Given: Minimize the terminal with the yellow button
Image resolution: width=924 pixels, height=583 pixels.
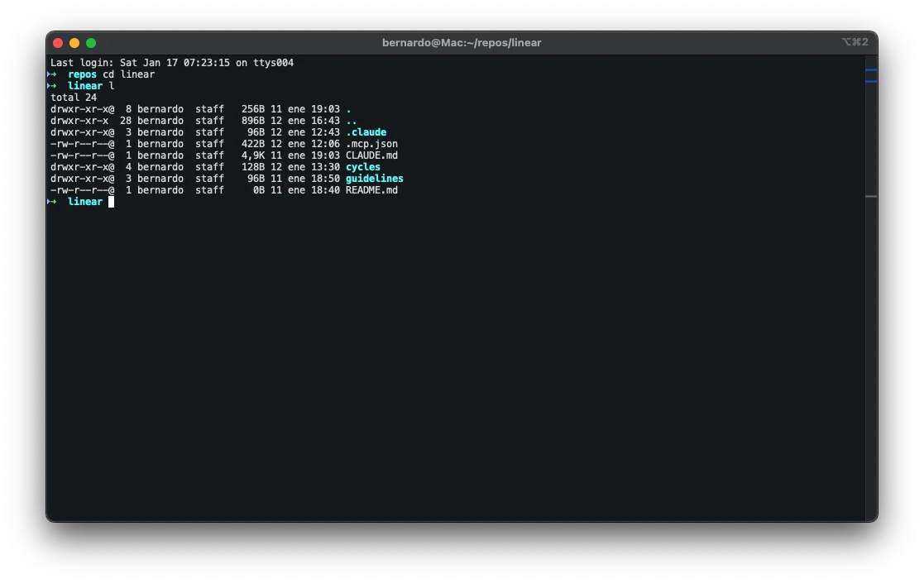Looking at the screenshot, I should coord(74,43).
